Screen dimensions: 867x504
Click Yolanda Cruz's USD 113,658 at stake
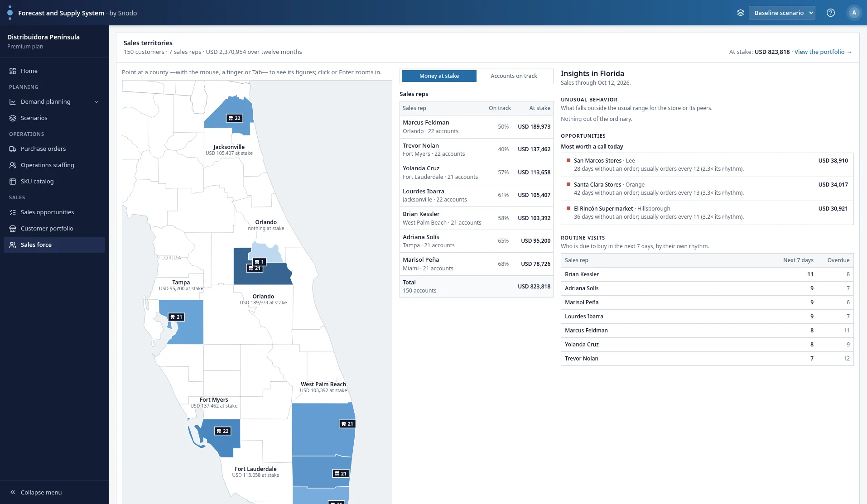click(534, 173)
